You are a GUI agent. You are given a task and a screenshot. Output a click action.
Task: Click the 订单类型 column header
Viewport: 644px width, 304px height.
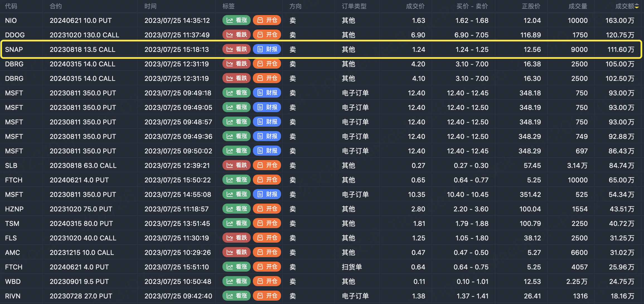(354, 6)
